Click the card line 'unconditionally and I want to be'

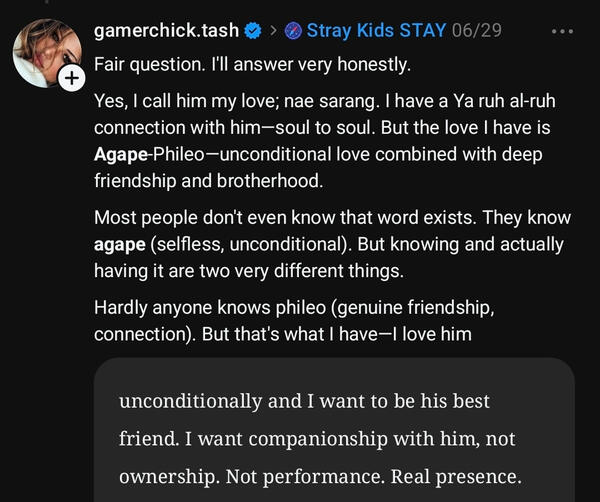[304, 401]
